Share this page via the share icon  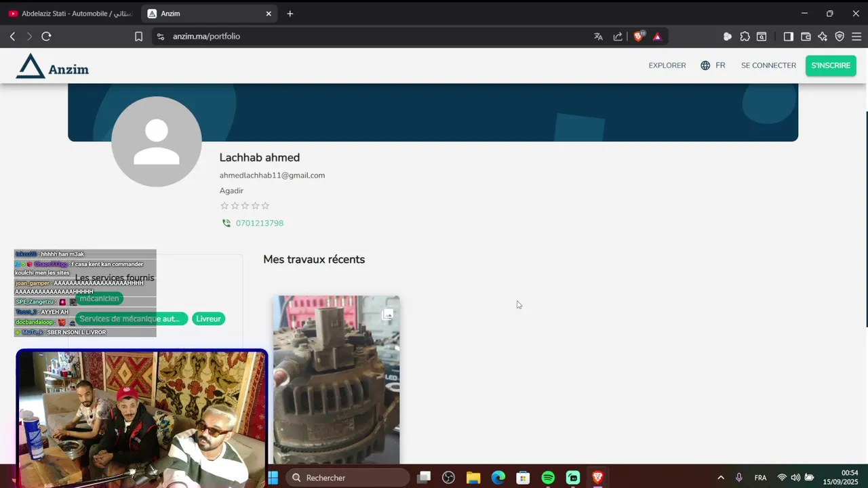click(618, 37)
